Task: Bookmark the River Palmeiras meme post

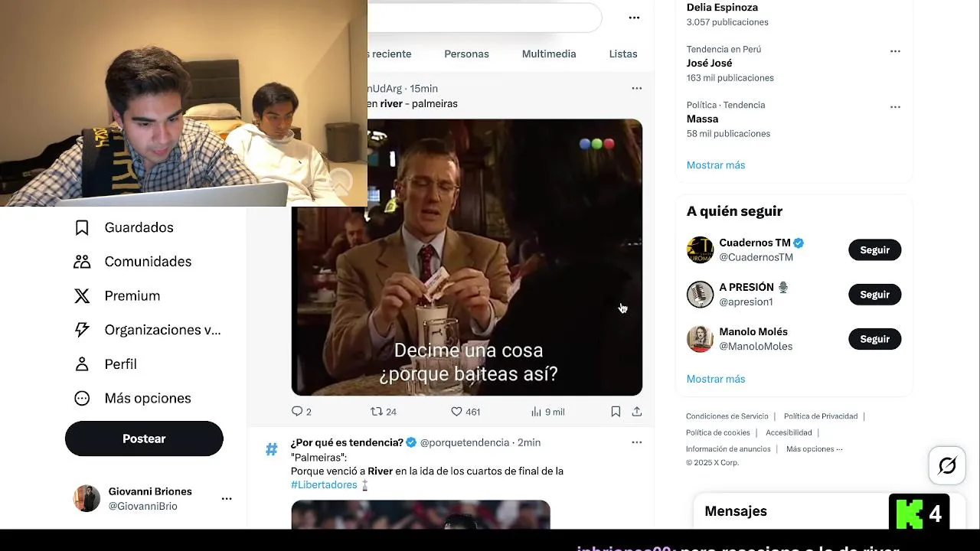Action: [x=616, y=412]
